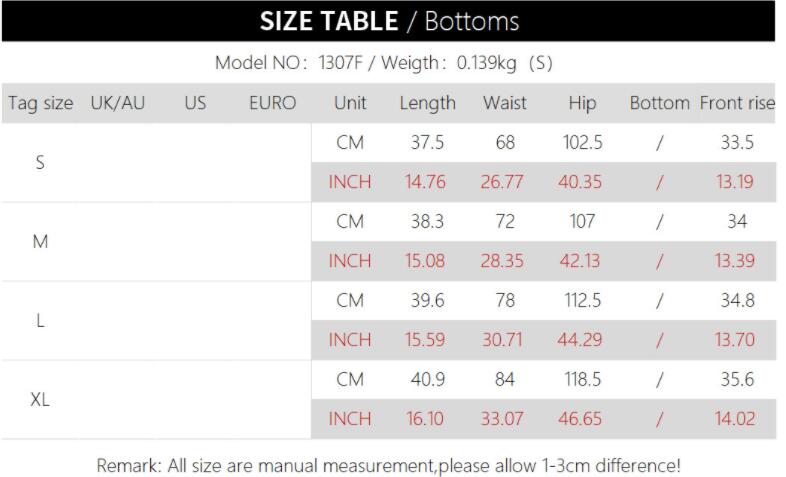
Task: Click the S tag size row label
Action: (40, 162)
